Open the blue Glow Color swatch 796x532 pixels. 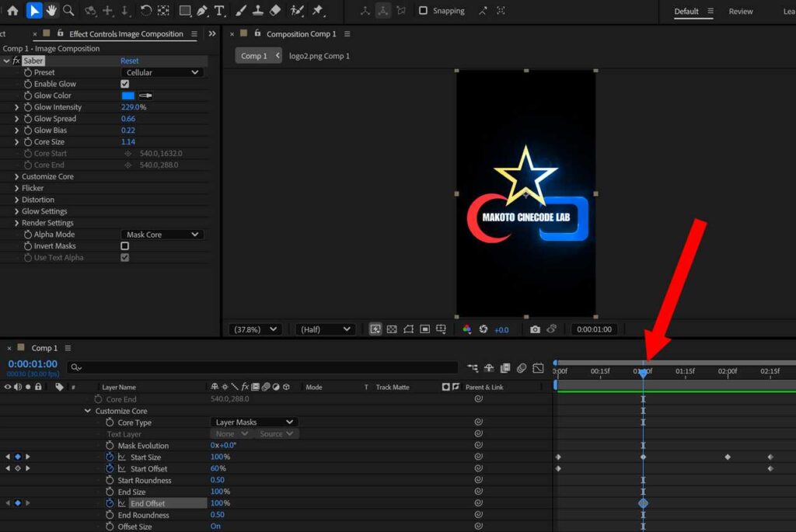[128, 96]
